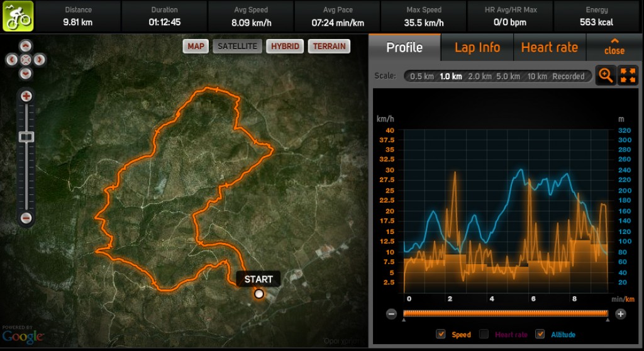This screenshot has height=351, width=644.
Task: Switch map view to HYBRID
Action: coord(285,46)
